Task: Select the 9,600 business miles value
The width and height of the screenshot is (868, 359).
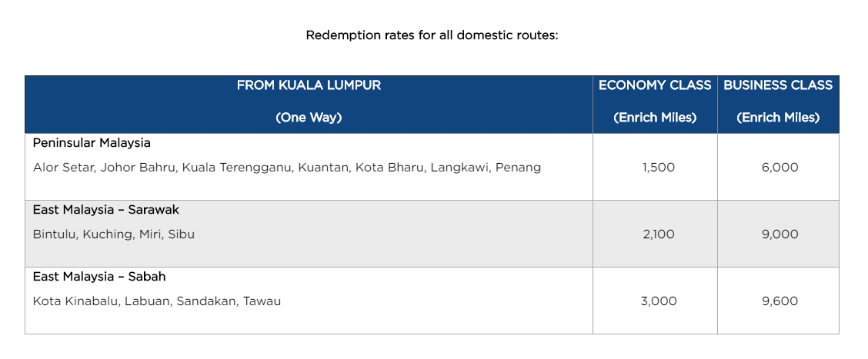Action: pos(780,301)
